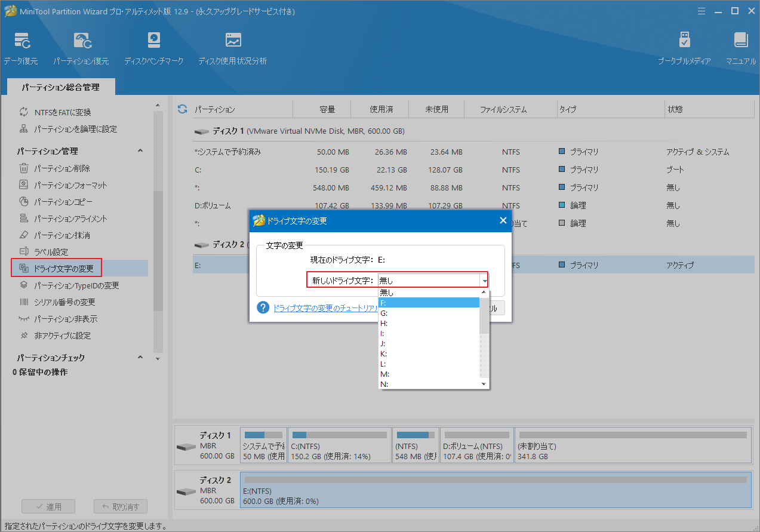This screenshot has width=760, height=532.
Task: Select C:(NTFS) block in disk map
Action: tap(339, 445)
